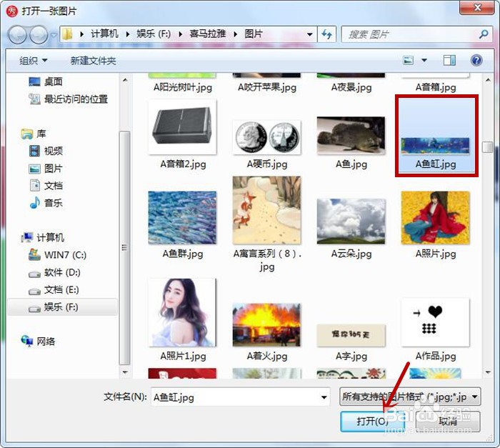500x448 pixels.
Task: Click the change view icon
Action: (408, 60)
